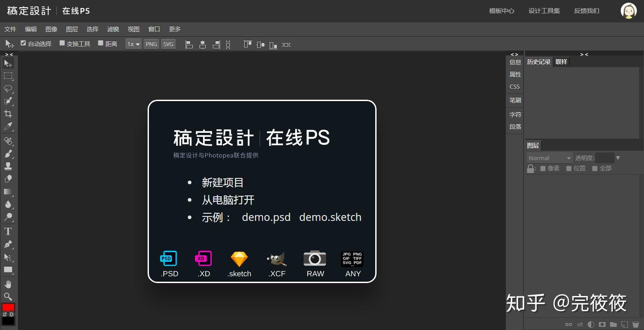Select the Brush tool

coord(8,153)
